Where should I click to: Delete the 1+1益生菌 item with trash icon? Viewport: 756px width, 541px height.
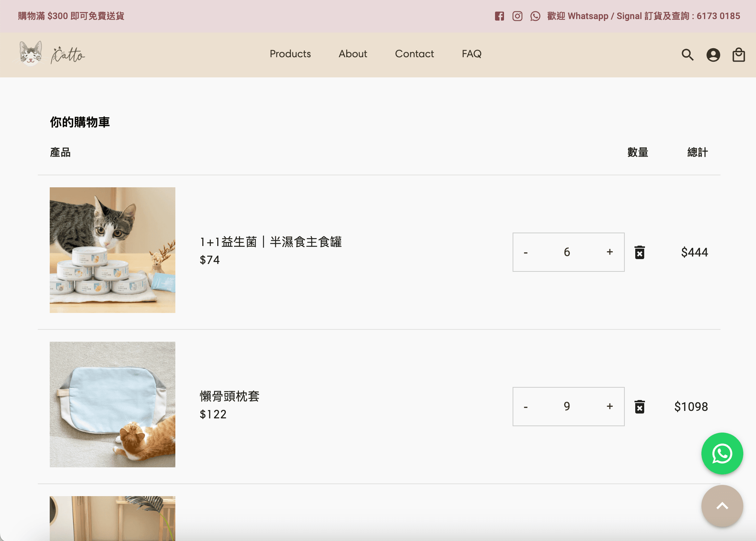click(639, 252)
